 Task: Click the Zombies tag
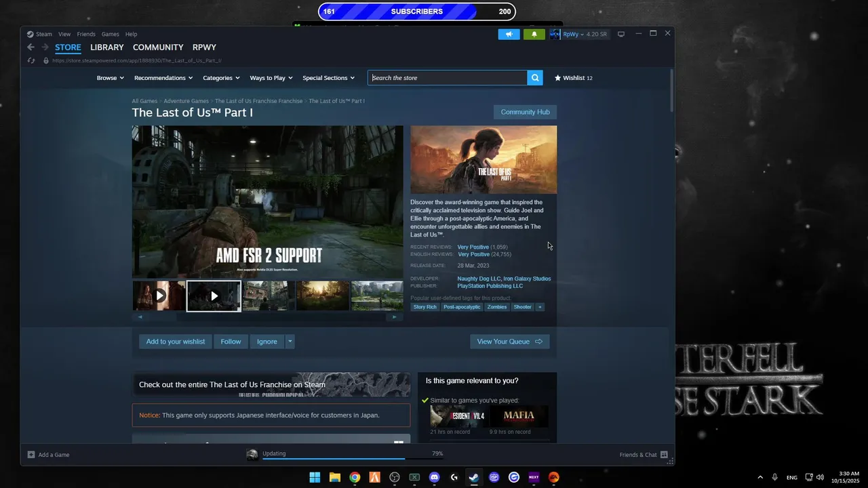497,307
